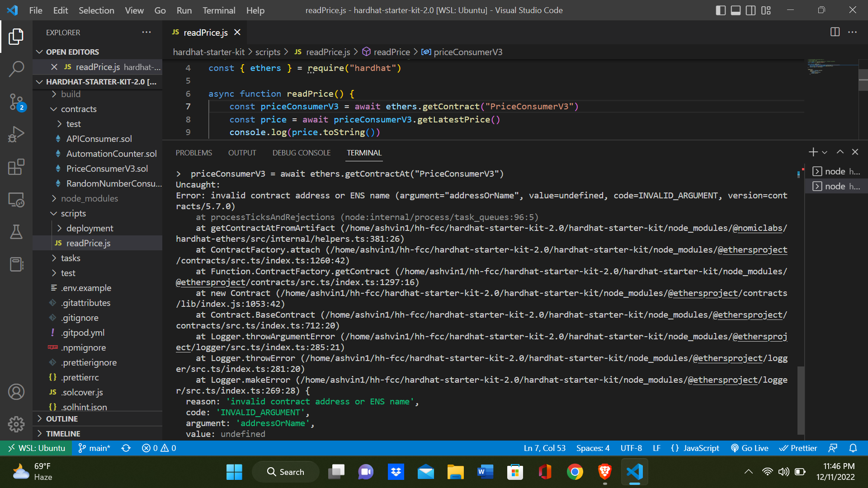868x488 pixels.
Task: Open editor More Actions ellipsis
Action: (852, 32)
